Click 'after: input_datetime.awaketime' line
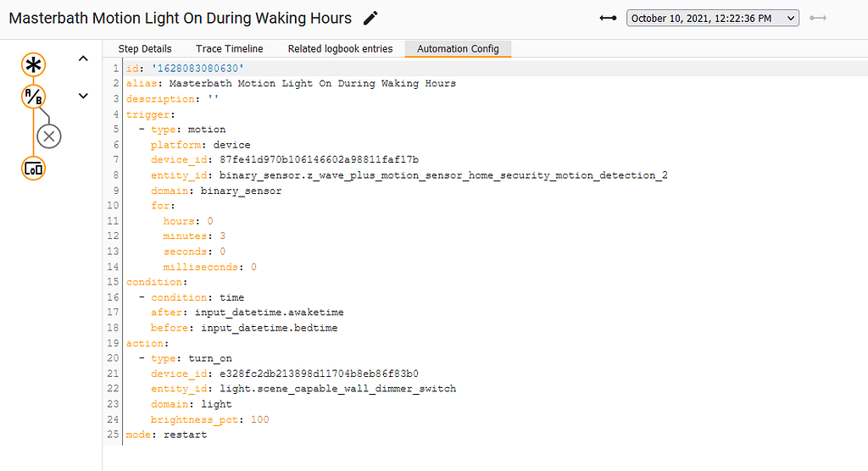868x471 pixels. [x=247, y=313]
